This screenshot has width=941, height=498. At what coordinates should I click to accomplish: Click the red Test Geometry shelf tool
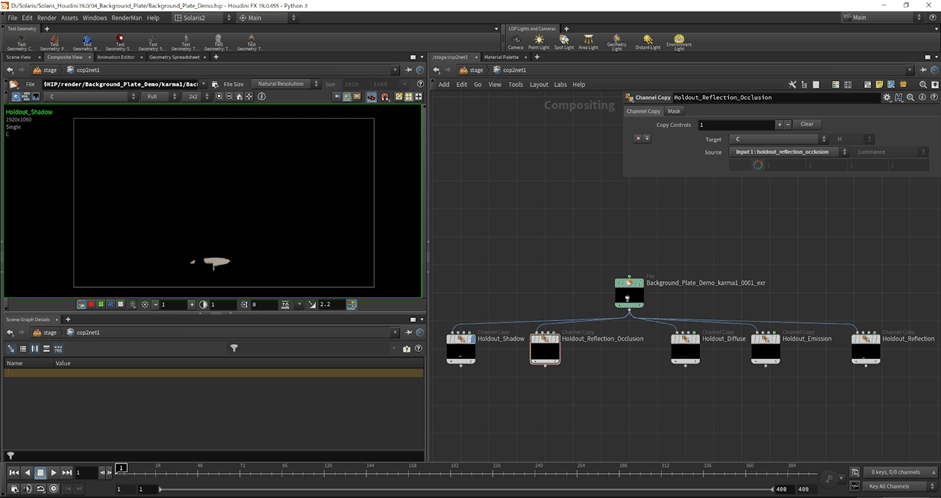[x=119, y=42]
